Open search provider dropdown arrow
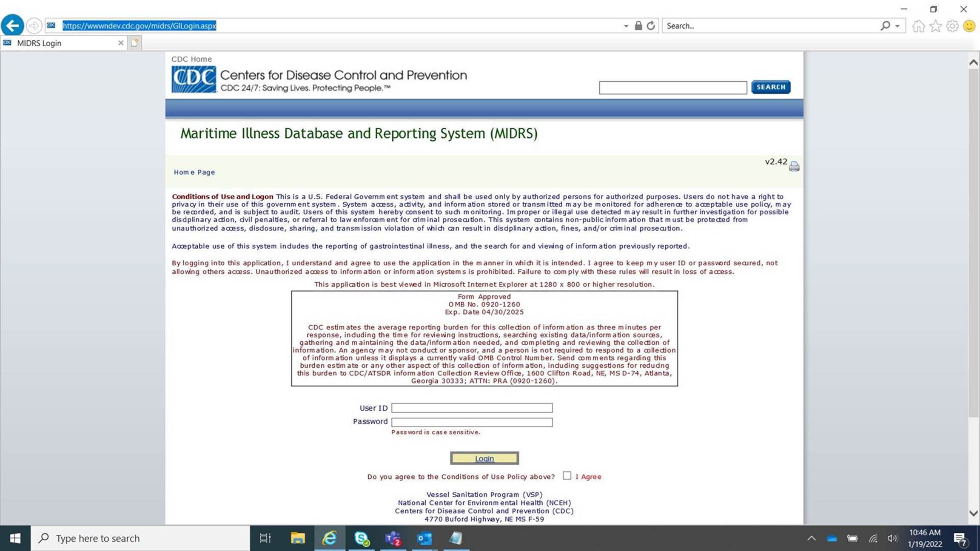The width and height of the screenshot is (980, 551). [897, 26]
